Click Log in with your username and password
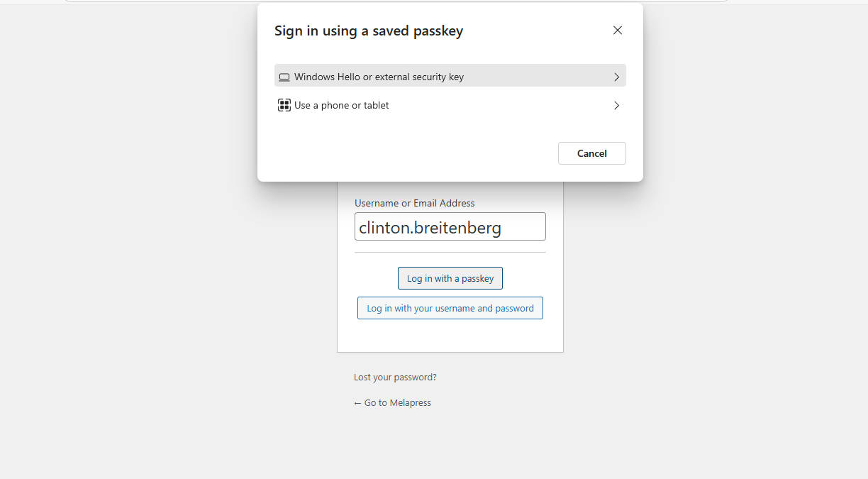 pyautogui.click(x=450, y=309)
